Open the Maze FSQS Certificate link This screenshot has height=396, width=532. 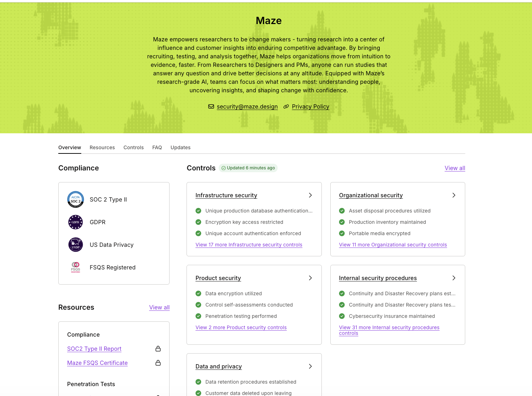(97, 363)
